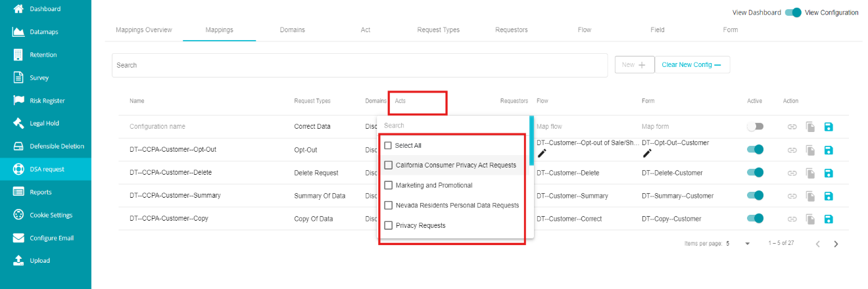Duplicate the DT--CCPA-Customer--Copy configuration
The width and height of the screenshot is (868, 289).
(x=810, y=219)
